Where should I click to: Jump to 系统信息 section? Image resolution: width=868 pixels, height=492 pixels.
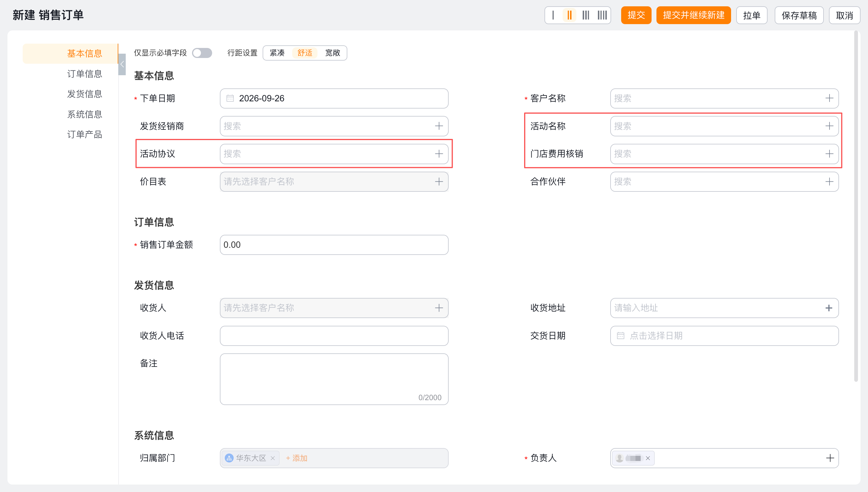point(84,114)
